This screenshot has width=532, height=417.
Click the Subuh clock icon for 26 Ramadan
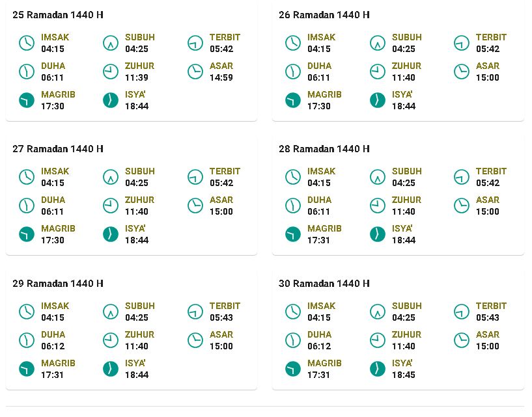tap(377, 43)
